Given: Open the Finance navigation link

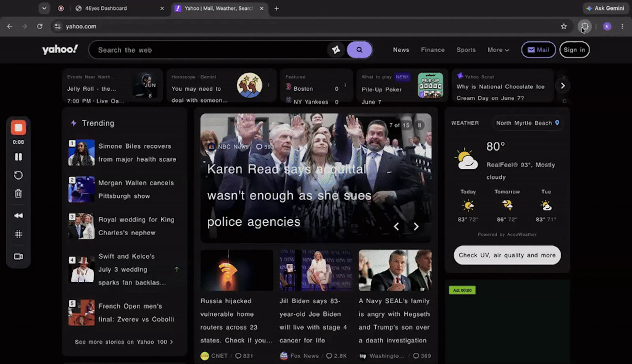Looking at the screenshot, I should pos(433,50).
